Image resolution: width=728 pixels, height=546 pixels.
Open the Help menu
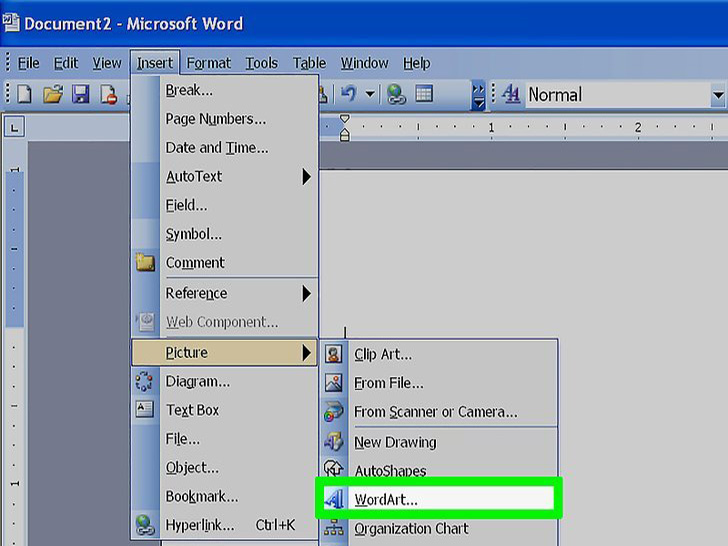(x=416, y=63)
